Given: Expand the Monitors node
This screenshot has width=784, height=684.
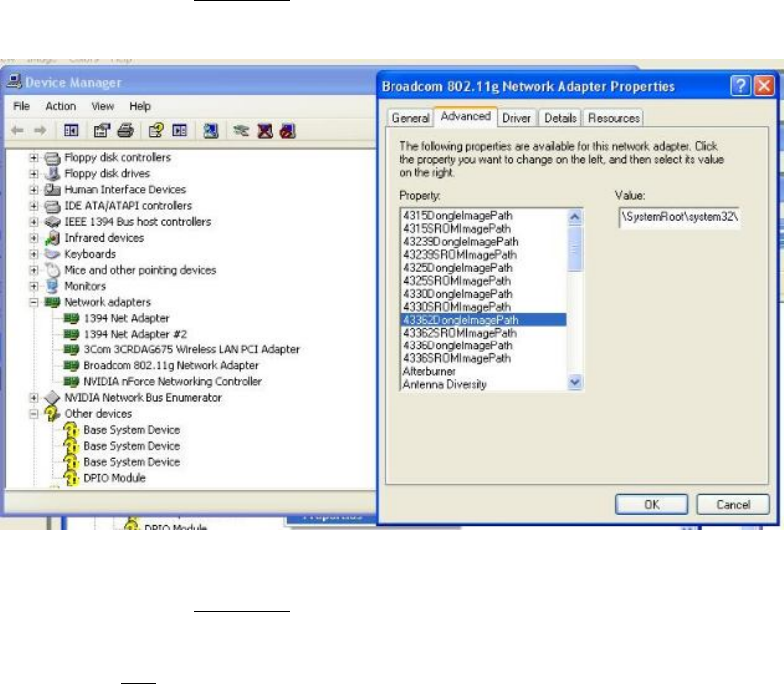Looking at the screenshot, I should click(34, 286).
